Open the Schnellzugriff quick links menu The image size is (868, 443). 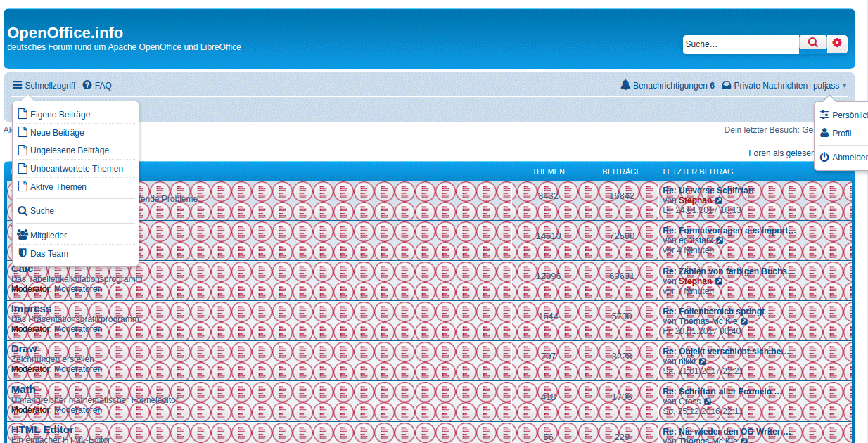coord(44,86)
